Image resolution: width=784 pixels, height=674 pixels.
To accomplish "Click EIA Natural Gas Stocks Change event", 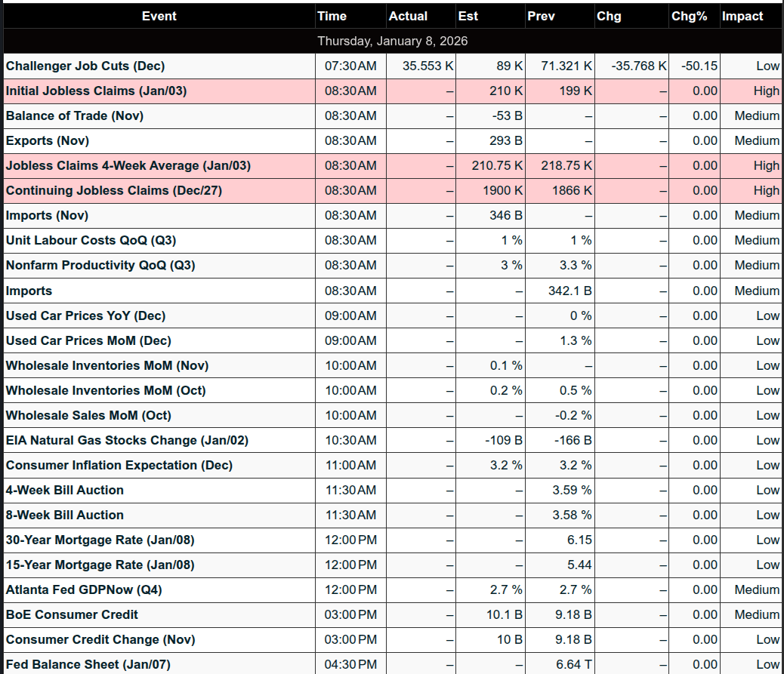I will [x=127, y=440].
